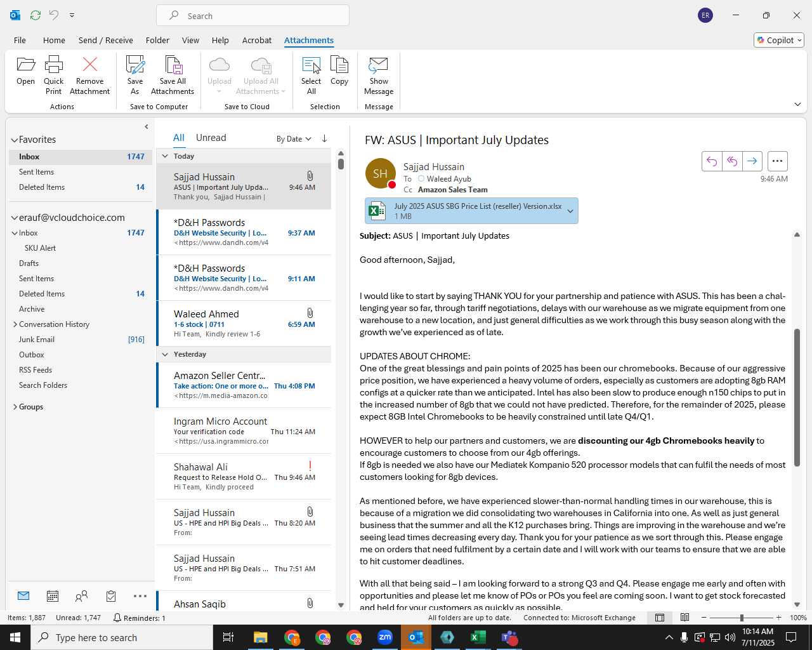Show Message in the ribbon

coord(379,76)
